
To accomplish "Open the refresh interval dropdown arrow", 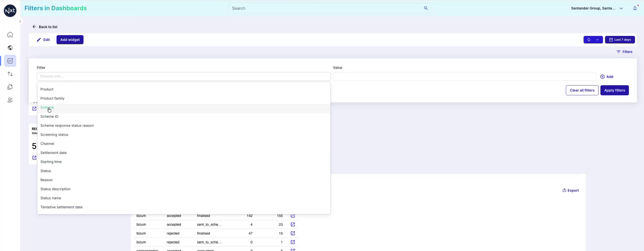I will (598, 40).
